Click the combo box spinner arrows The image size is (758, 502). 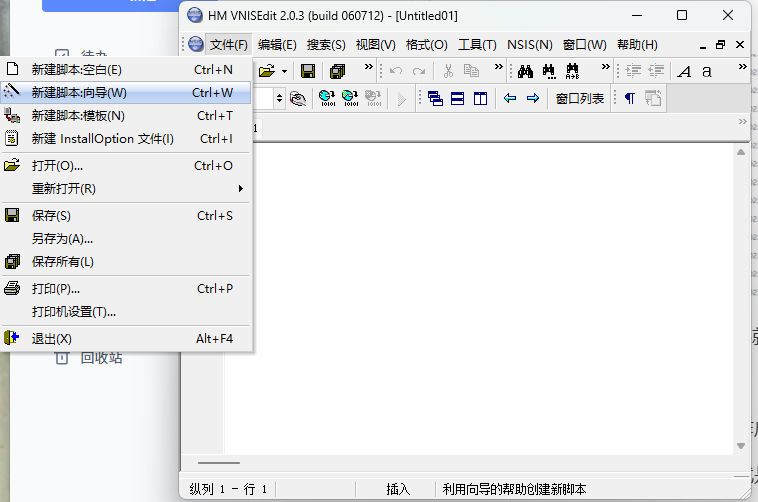(x=279, y=99)
